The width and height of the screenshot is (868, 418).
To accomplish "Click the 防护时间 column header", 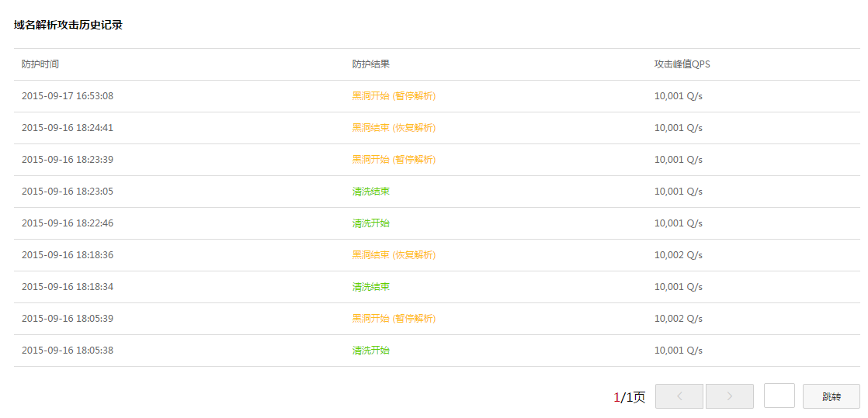I will coord(40,64).
